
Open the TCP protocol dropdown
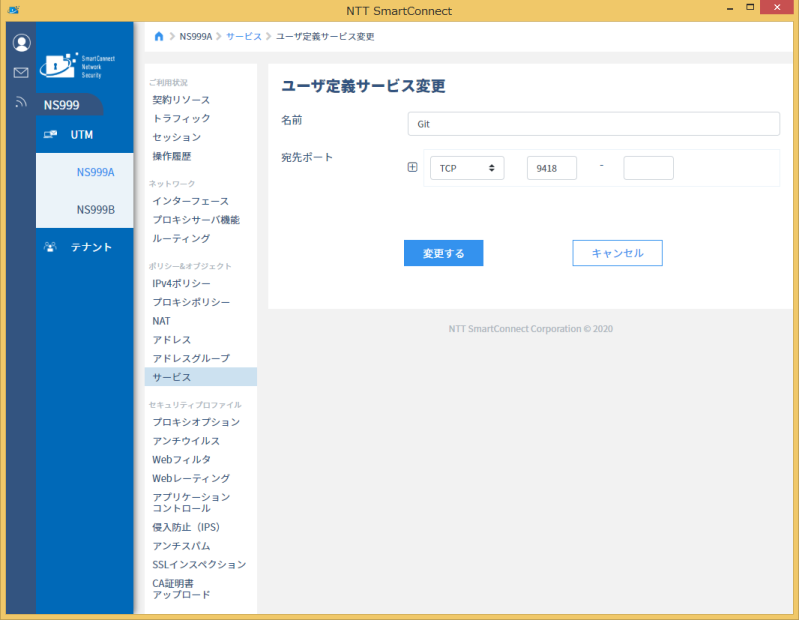coord(467,168)
